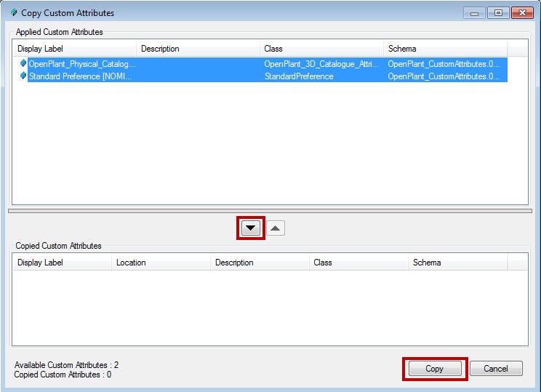The width and height of the screenshot is (541, 392).
Task: Click copied list Class column header
Action: [x=358, y=263]
